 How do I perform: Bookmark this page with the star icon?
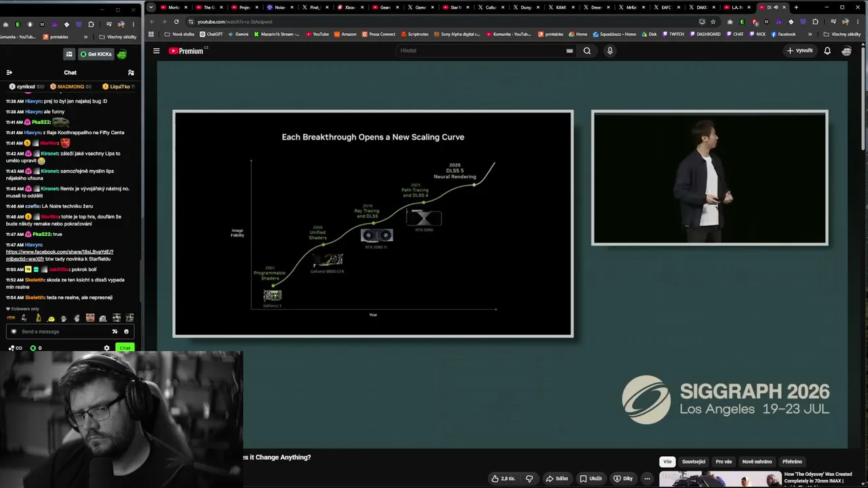tap(713, 22)
